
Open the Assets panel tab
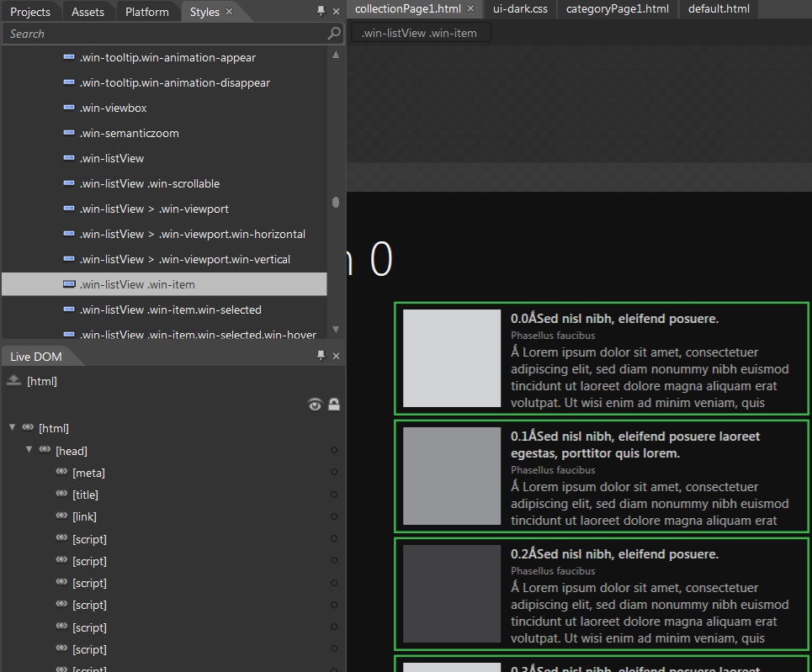click(88, 12)
